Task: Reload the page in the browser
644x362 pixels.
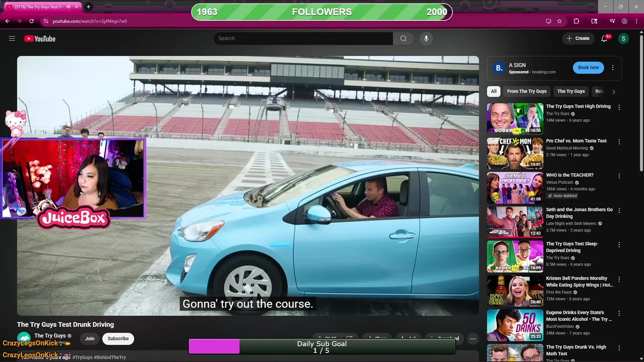Action: pos(31,21)
